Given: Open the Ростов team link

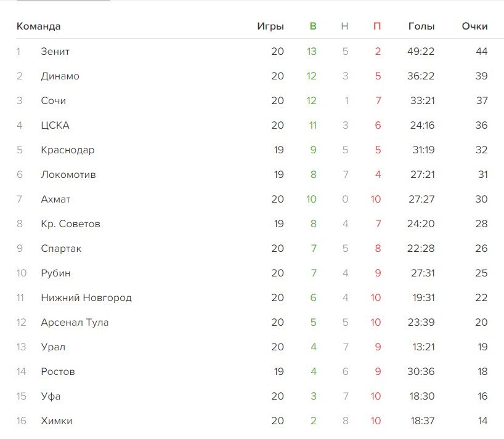Looking at the screenshot, I should tap(58, 372).
